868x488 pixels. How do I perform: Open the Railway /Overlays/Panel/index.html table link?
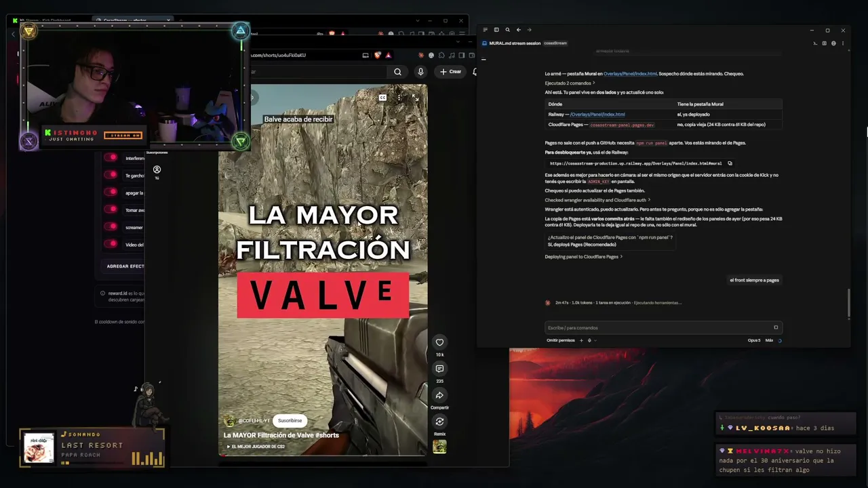click(x=597, y=115)
